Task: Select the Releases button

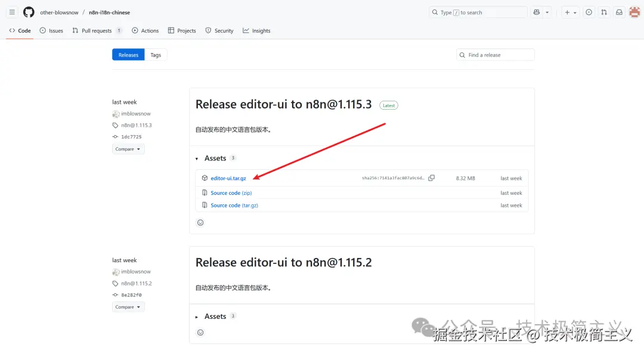Action: 128,55
